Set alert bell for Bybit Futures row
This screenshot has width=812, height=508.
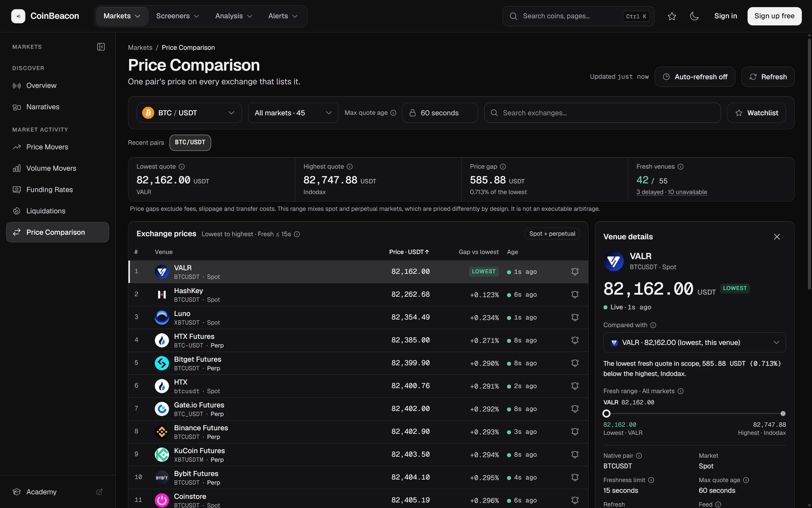coord(575,477)
